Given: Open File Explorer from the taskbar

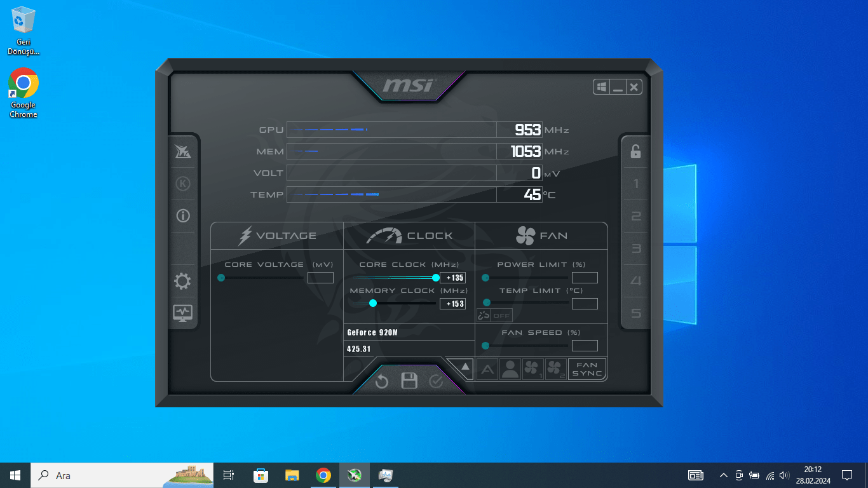Looking at the screenshot, I should coord(292,475).
